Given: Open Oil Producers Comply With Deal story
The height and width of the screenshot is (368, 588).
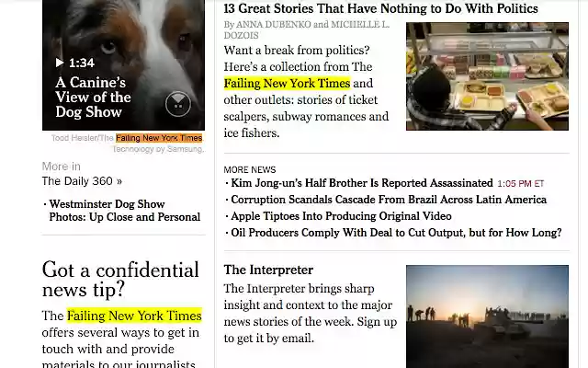Looking at the screenshot, I should point(396,233).
